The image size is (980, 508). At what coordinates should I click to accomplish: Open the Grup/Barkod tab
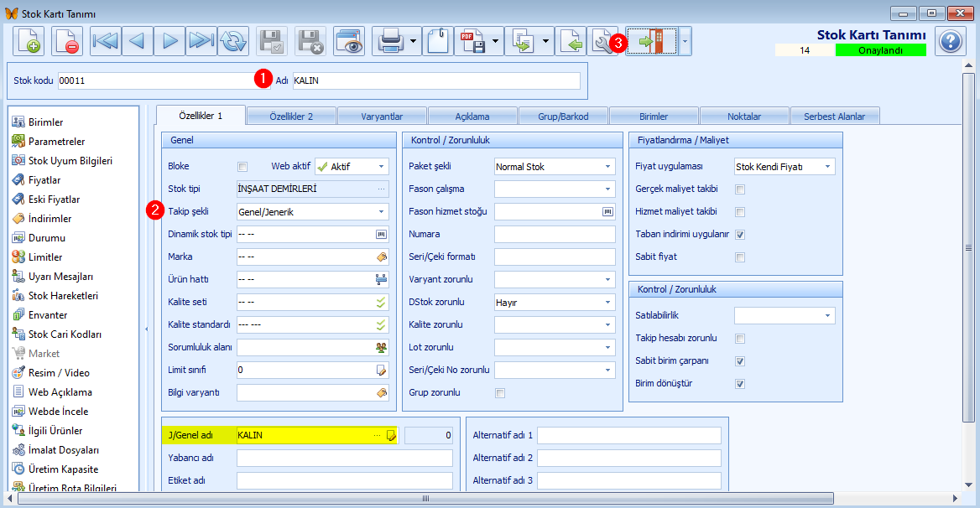pos(563,116)
